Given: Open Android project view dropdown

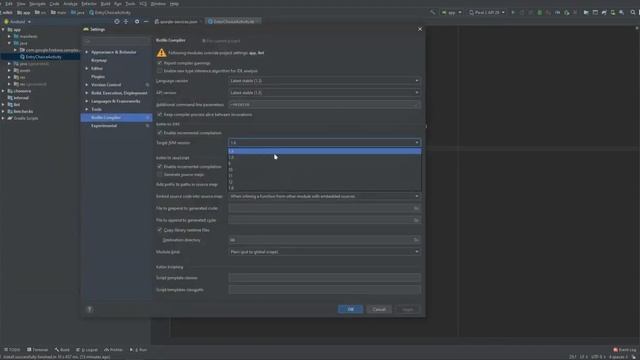Looking at the screenshot, I should point(17,22).
